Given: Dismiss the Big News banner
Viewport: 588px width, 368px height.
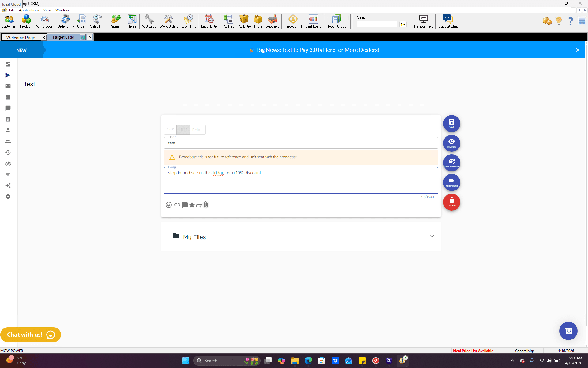Looking at the screenshot, I should pos(577,50).
